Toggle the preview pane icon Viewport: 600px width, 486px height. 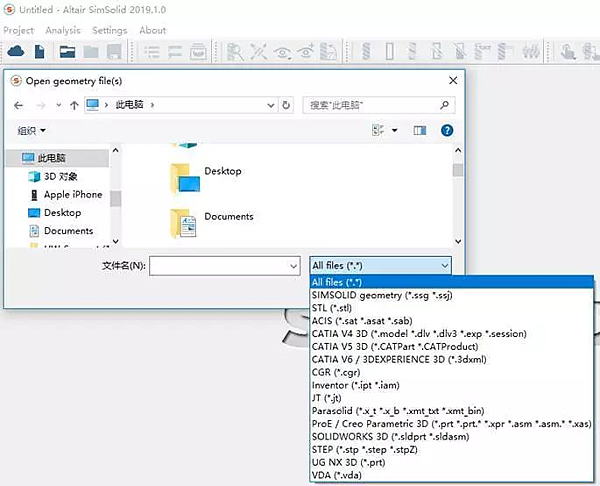(x=420, y=130)
